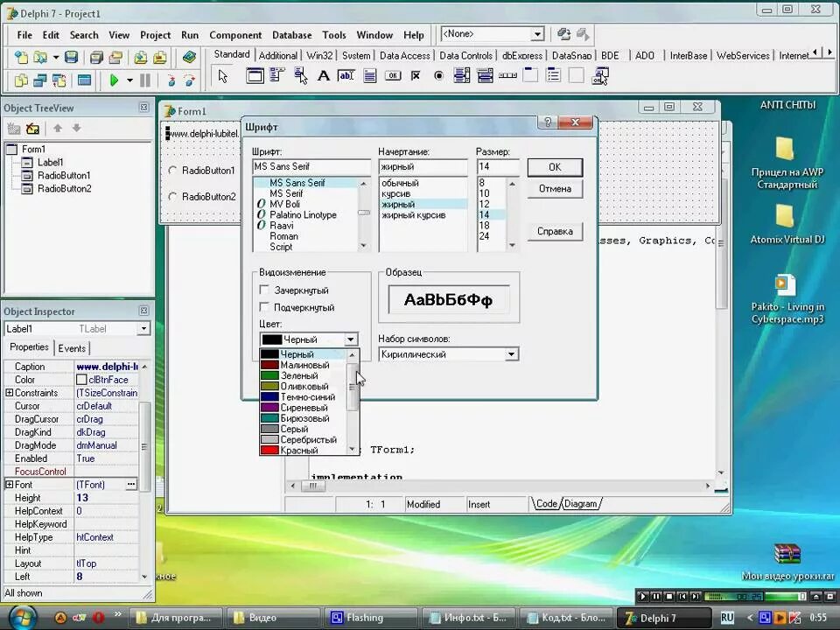Click the View Unit toolbar icon
This screenshot has height=630, width=840.
pos(21,80)
